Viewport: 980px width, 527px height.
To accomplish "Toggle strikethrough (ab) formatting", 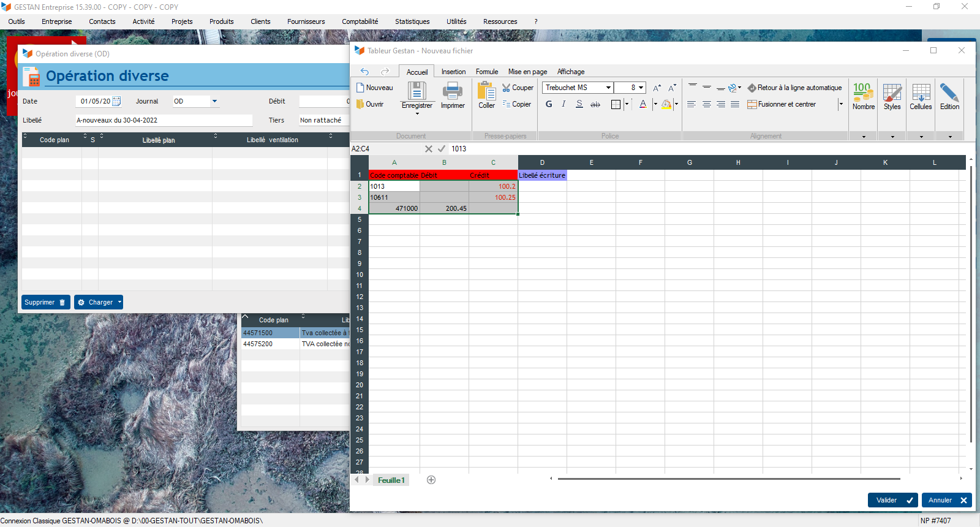I will coord(595,104).
